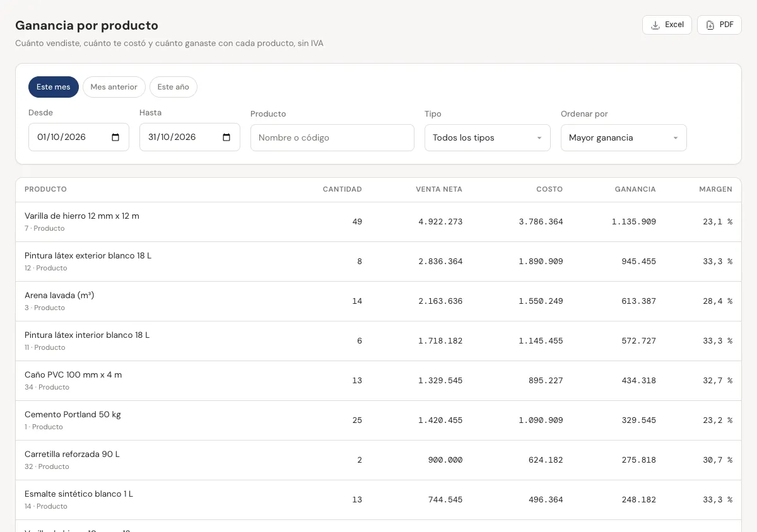Select the Carretilla reforzada 90 L row
757x532 pixels.
point(378,460)
